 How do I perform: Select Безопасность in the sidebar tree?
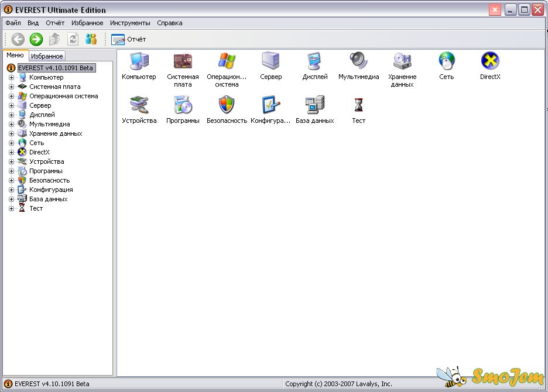click(50, 180)
